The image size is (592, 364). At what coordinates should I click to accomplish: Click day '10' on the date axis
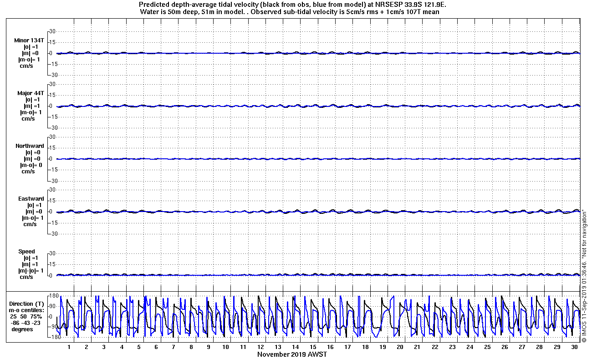[226, 347]
